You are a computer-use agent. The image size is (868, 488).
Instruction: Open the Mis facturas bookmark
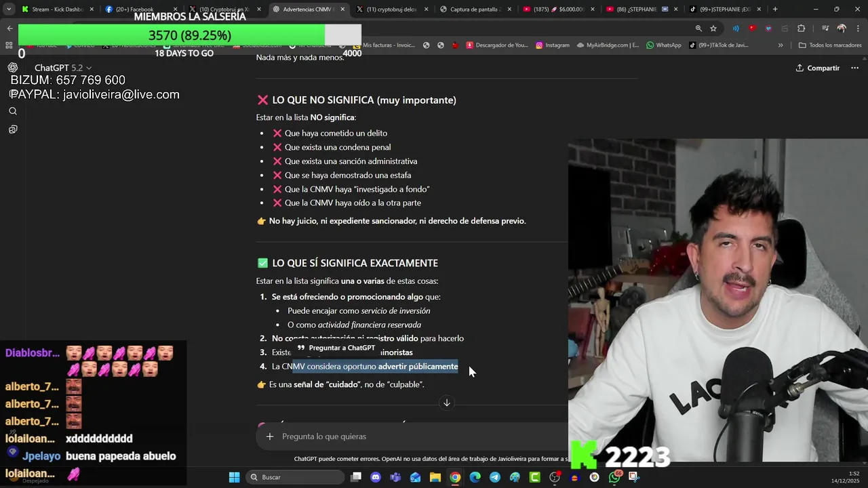384,45
